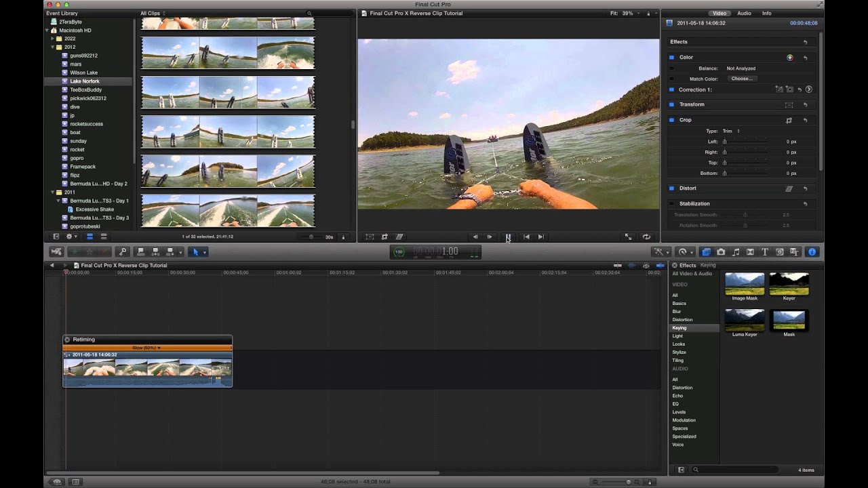The height and width of the screenshot is (488, 868).
Task: Activate Transform tool below viewer
Action: tap(370, 237)
